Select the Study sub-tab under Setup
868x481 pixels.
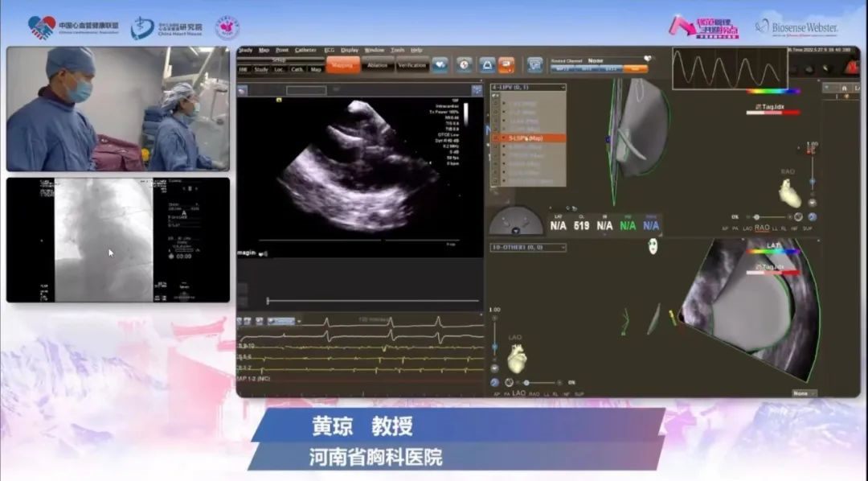pyautogui.click(x=261, y=70)
